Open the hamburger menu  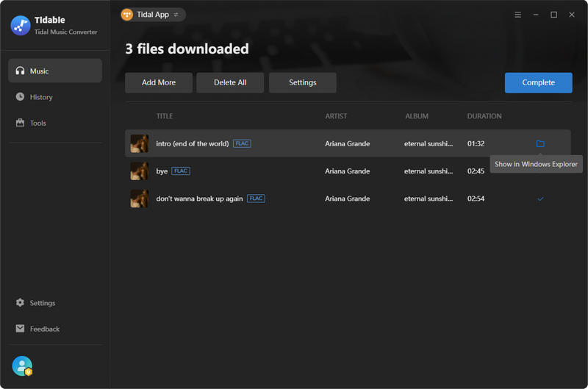click(517, 15)
